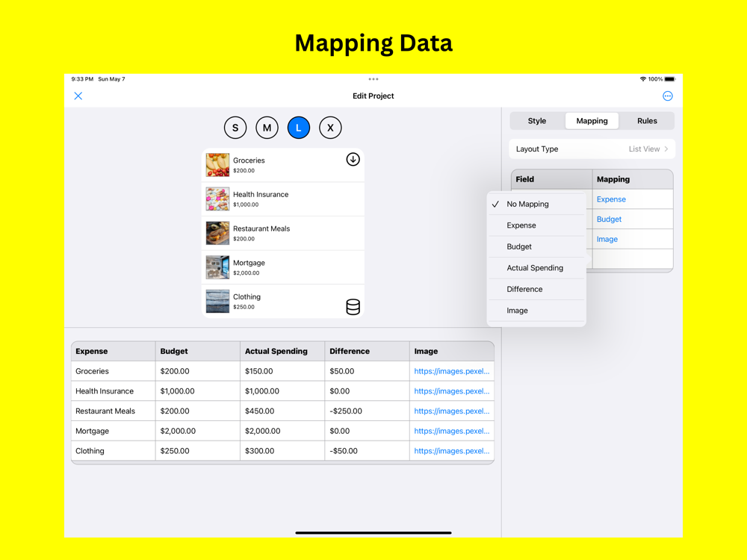
Task: Tap the Clothing jeans thumbnail
Action: click(x=217, y=302)
